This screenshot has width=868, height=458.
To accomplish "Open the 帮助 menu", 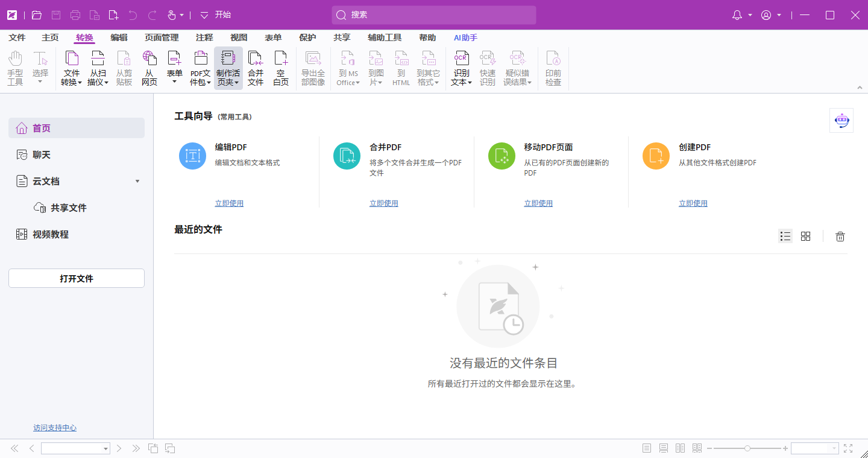I will click(x=428, y=37).
